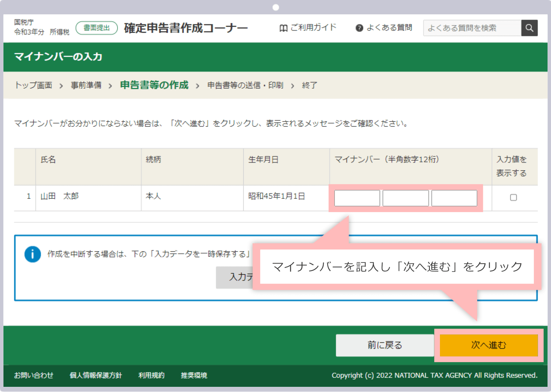Image resolution: width=551 pixels, height=392 pixels.
Task: Navigate to トップ画面 breadcrumb
Action: click(x=34, y=85)
